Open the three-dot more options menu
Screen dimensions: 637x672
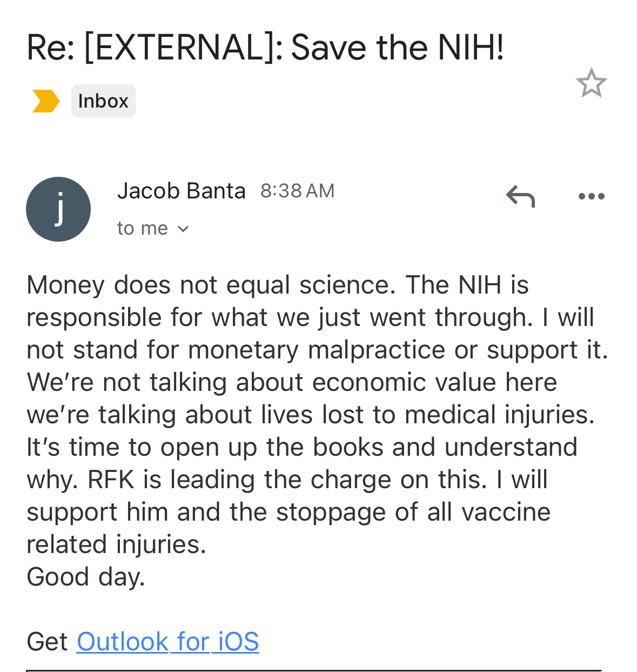tap(591, 196)
